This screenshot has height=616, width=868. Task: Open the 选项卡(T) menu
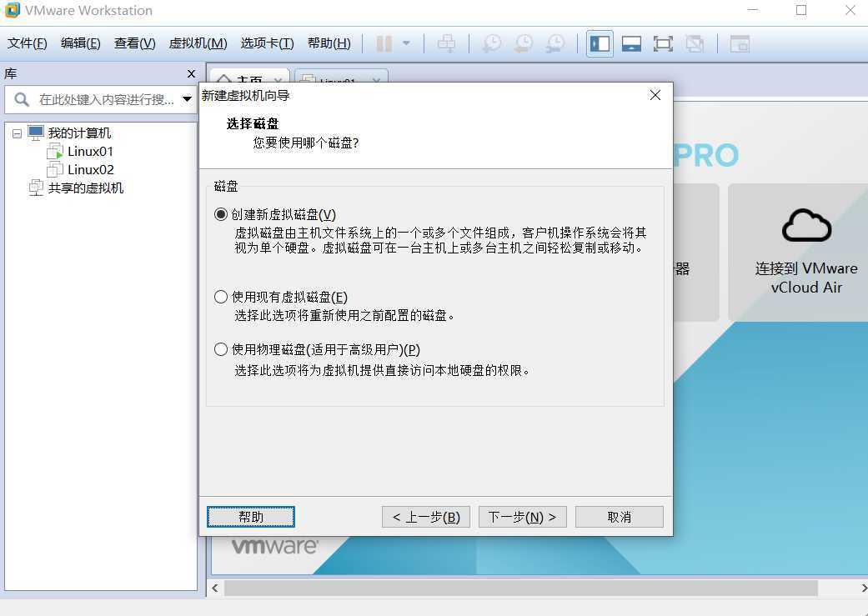pos(267,43)
